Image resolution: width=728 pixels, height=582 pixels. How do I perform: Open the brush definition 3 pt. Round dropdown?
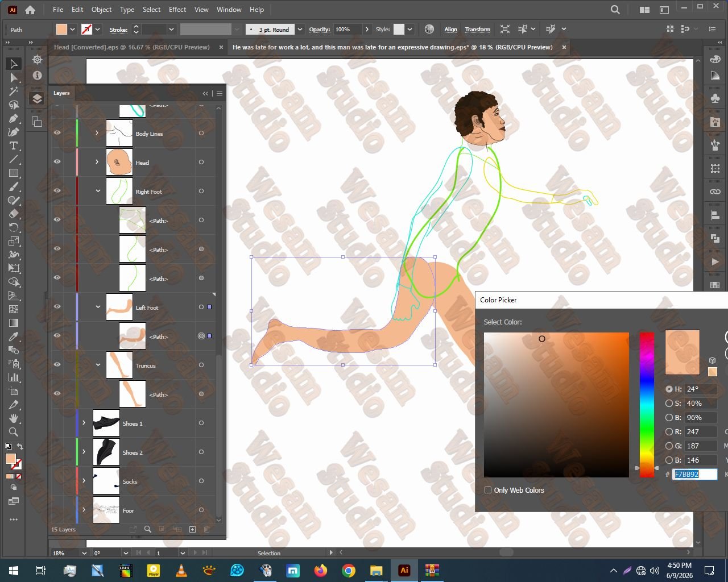300,30
